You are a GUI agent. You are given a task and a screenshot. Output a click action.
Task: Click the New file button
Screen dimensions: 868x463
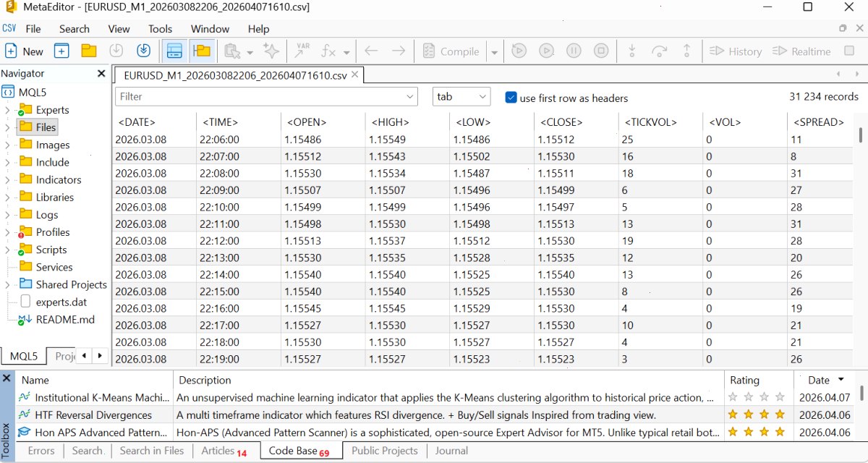tap(24, 51)
